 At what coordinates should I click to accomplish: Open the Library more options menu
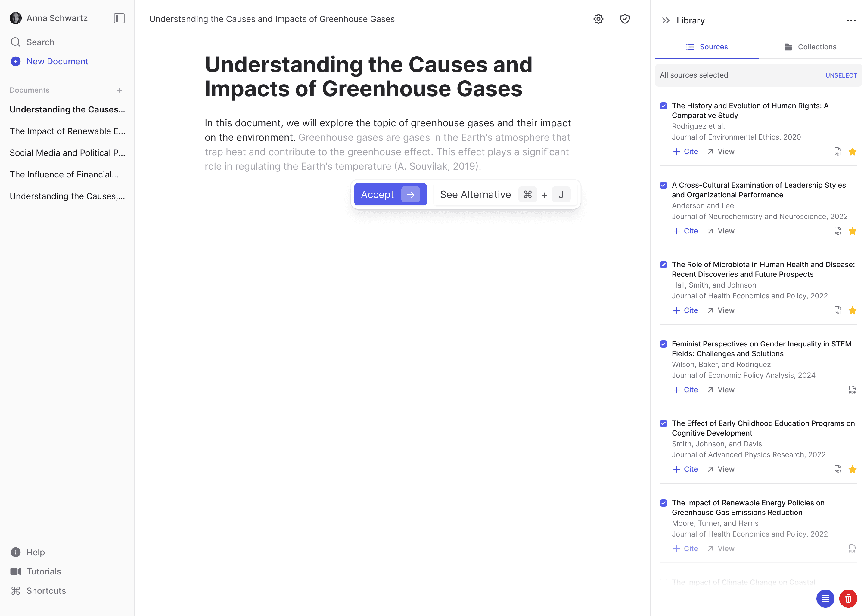point(851,20)
